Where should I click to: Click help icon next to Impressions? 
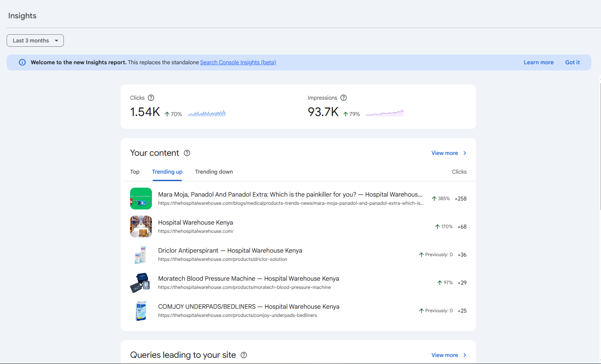pyautogui.click(x=344, y=98)
